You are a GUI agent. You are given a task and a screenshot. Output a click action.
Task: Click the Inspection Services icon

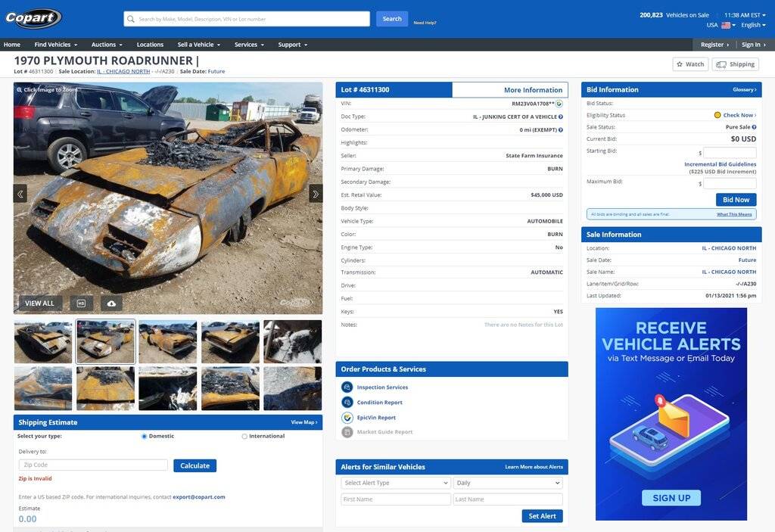pyautogui.click(x=347, y=387)
